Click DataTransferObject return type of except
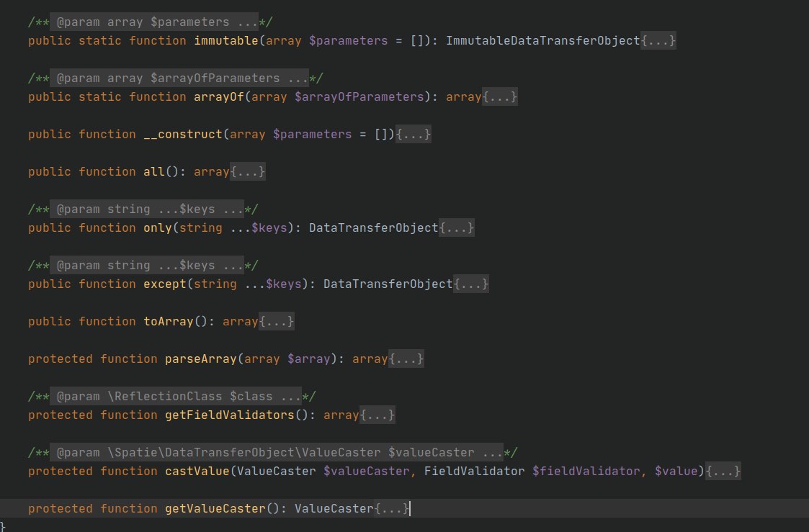The image size is (809, 532). (x=388, y=284)
